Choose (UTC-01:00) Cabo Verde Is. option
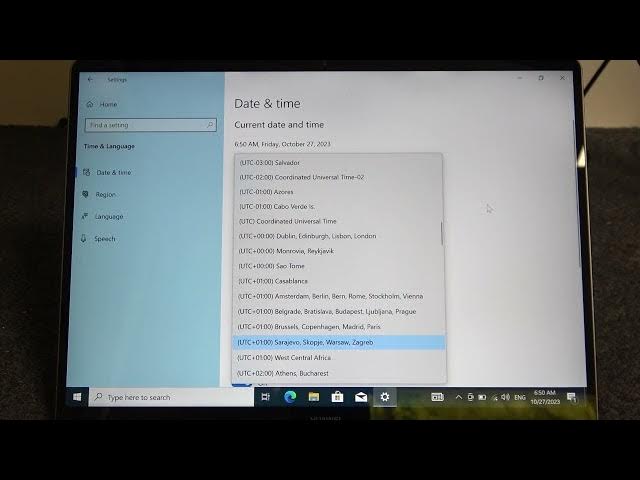640x480 pixels. [x=339, y=207]
